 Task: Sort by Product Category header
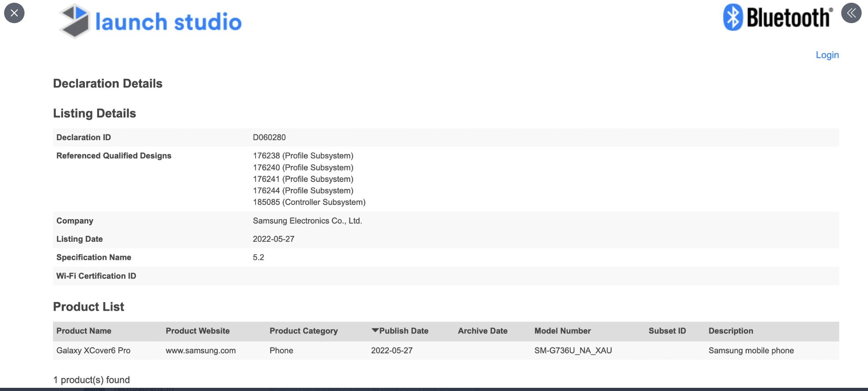click(304, 331)
